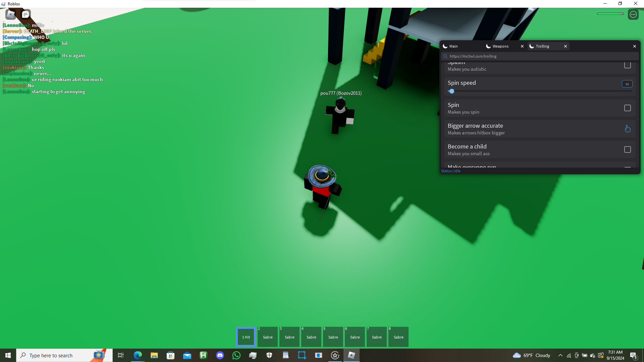The width and height of the screenshot is (644, 362).
Task: Equip the Sabre in hotbar slot 6
Action: (355, 337)
